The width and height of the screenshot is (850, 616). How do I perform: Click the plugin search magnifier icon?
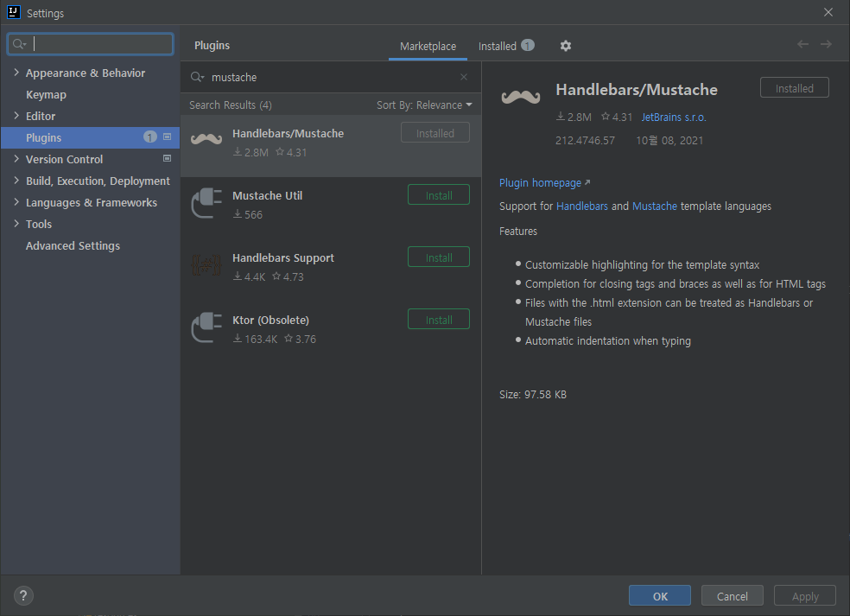pyautogui.click(x=197, y=77)
